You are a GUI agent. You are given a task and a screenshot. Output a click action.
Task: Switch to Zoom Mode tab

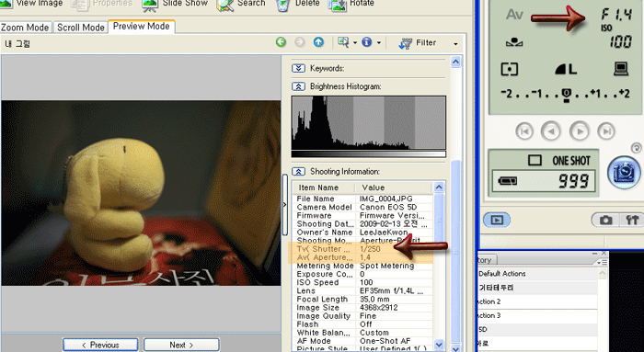click(x=25, y=28)
